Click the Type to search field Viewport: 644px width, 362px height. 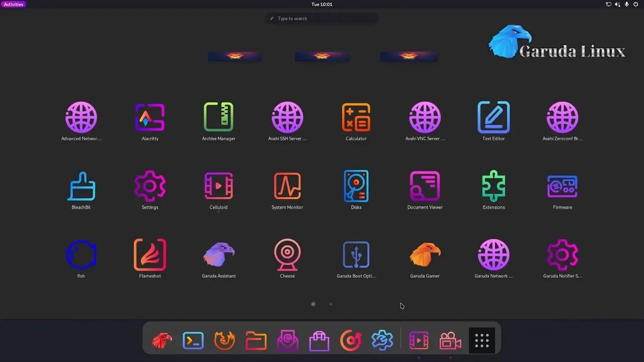click(322, 19)
